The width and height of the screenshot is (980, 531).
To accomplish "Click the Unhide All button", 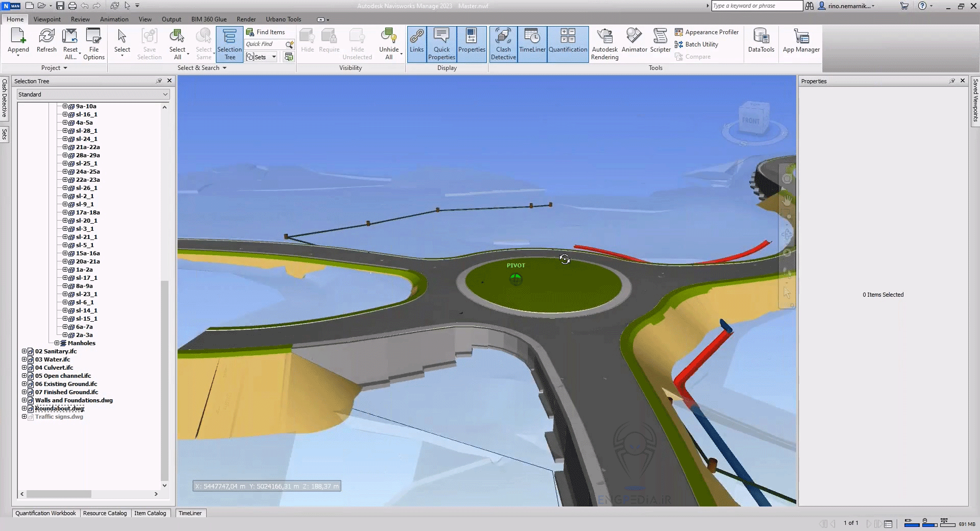I will click(388, 44).
